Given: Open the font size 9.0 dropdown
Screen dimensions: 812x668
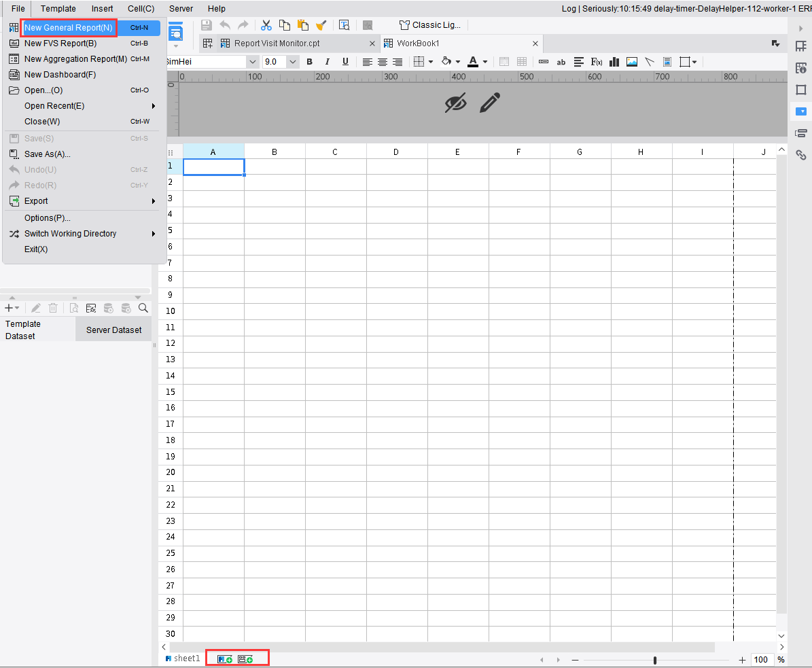Looking at the screenshot, I should coord(292,61).
